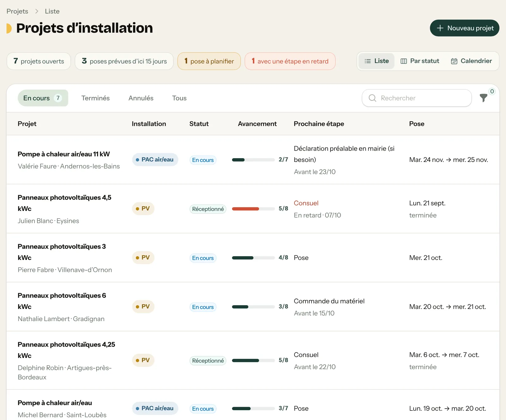506x420 pixels.
Task: Filter by 3 poses prévues d'ici 15 jours
Action: click(x=124, y=61)
